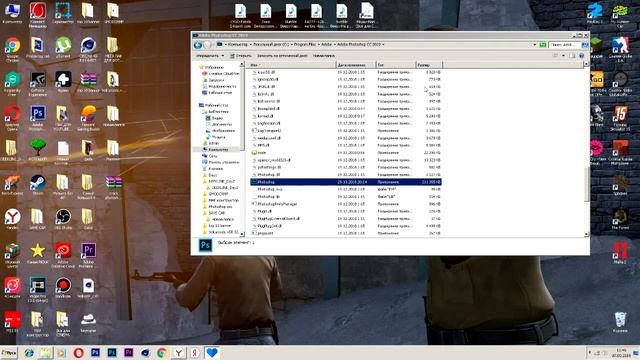The width and height of the screenshot is (640, 360).
Task: Click the Новая папка button
Action: tap(324, 56)
